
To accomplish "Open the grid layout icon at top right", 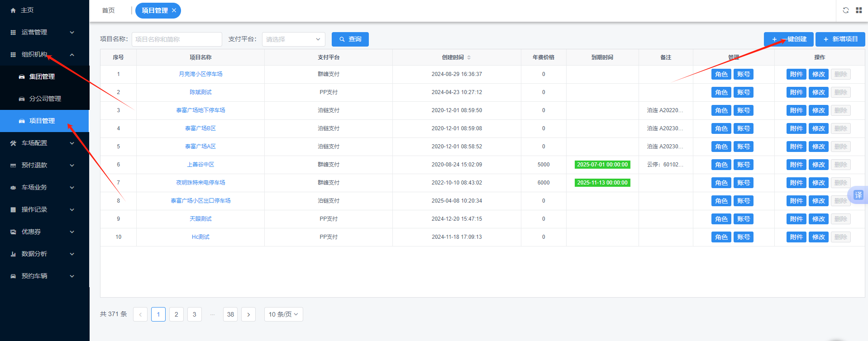I will [858, 10].
